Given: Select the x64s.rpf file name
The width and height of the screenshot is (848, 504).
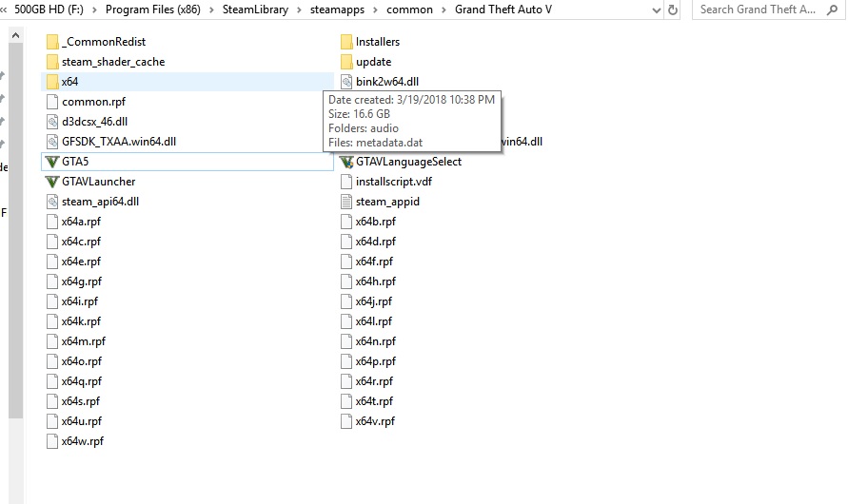Looking at the screenshot, I should coord(81,401).
